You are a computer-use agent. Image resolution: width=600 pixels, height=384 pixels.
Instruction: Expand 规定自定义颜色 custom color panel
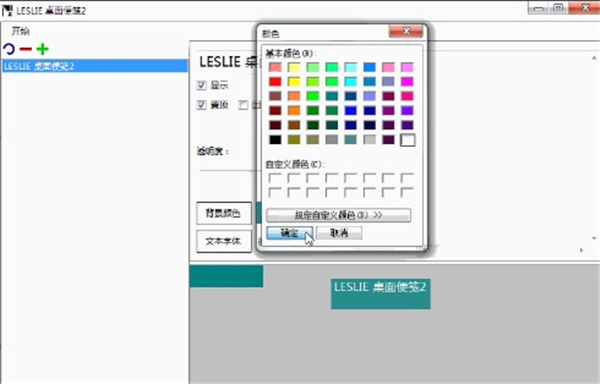click(x=339, y=215)
